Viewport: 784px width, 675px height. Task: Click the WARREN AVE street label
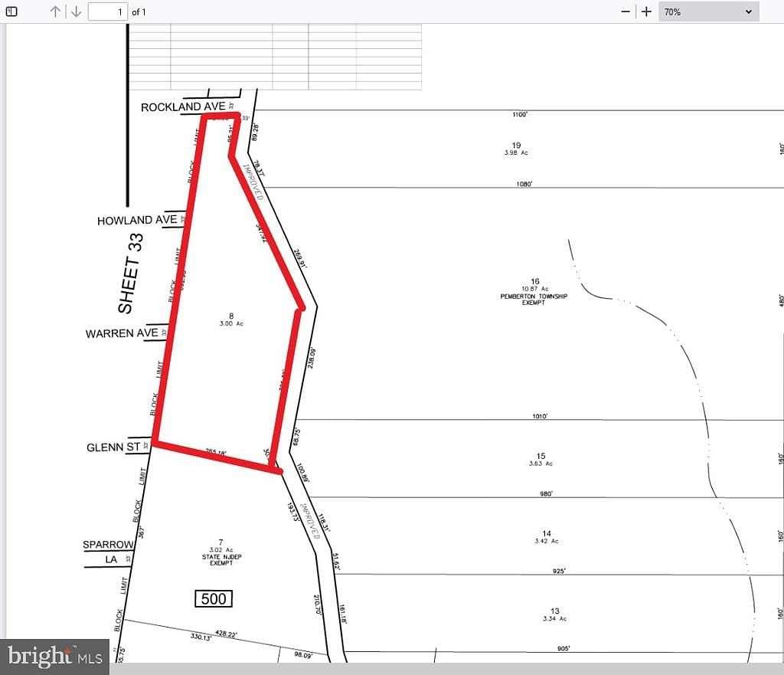pos(122,334)
